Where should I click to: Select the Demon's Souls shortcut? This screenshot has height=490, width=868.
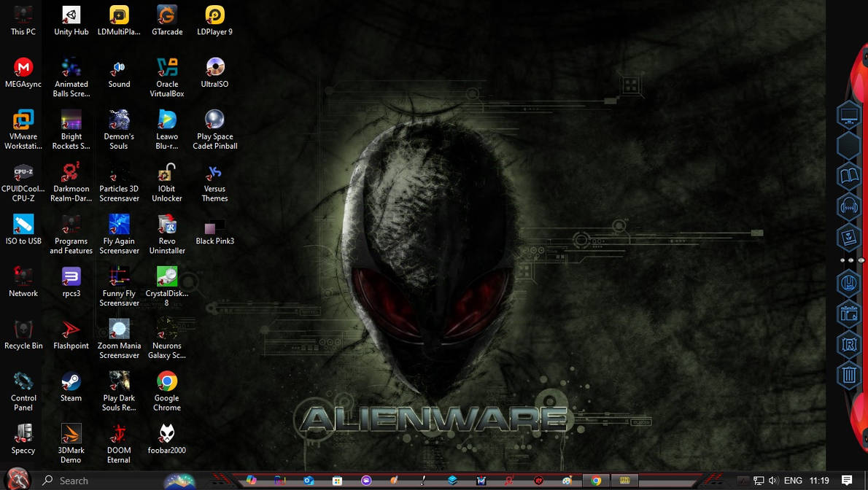[119, 130]
